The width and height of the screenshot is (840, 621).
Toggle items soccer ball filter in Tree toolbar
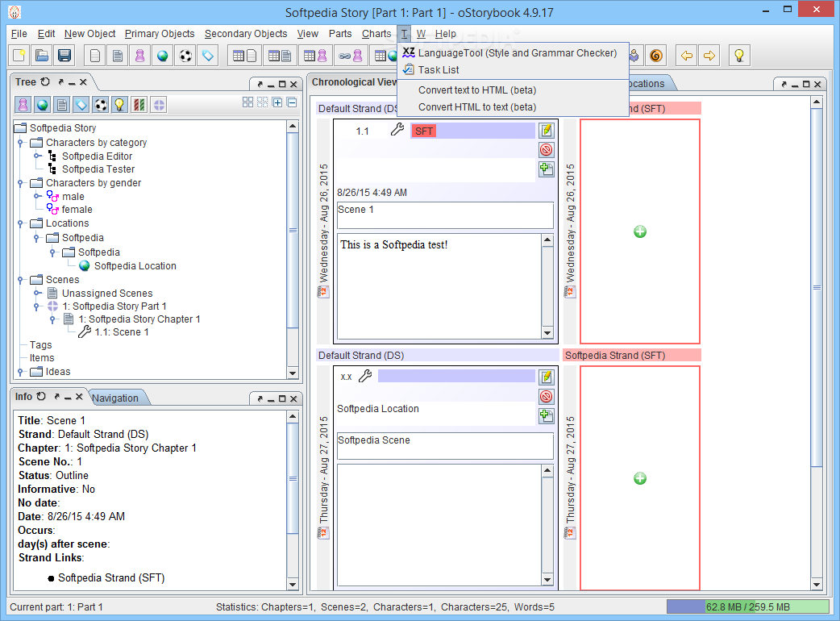click(x=101, y=105)
